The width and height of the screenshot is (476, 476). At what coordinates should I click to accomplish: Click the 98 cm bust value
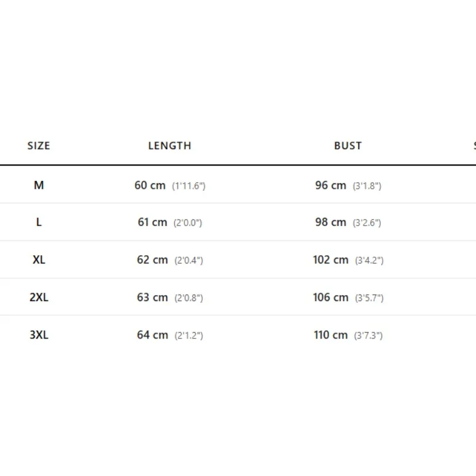click(x=331, y=222)
